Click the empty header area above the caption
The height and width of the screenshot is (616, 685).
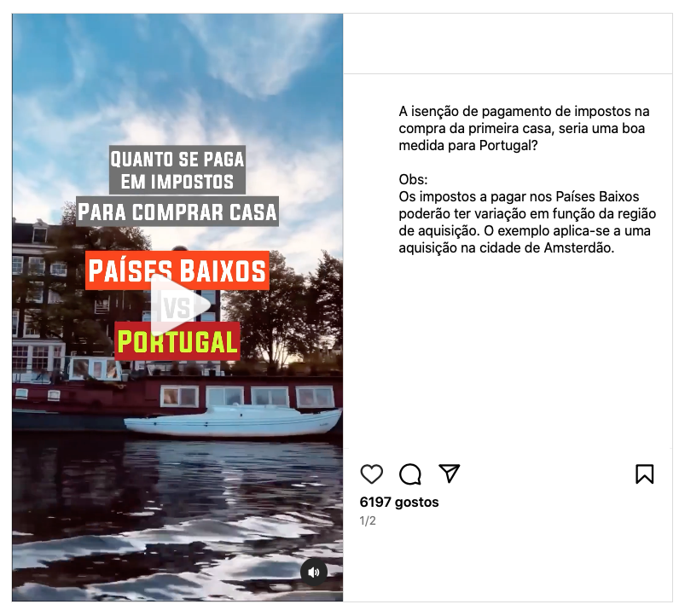[x=508, y=44]
